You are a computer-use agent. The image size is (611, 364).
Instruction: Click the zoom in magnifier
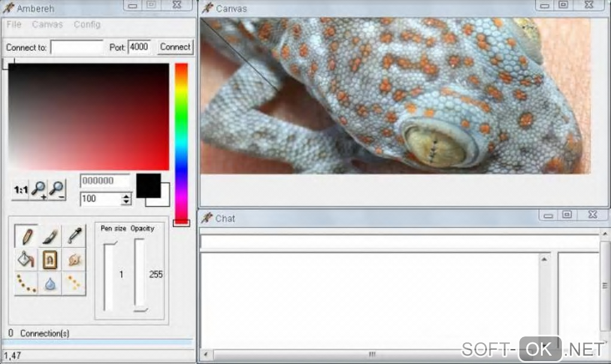coord(39,190)
